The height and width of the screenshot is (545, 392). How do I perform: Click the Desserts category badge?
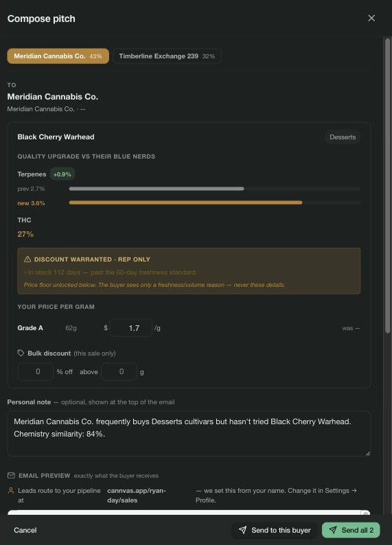pyautogui.click(x=343, y=137)
